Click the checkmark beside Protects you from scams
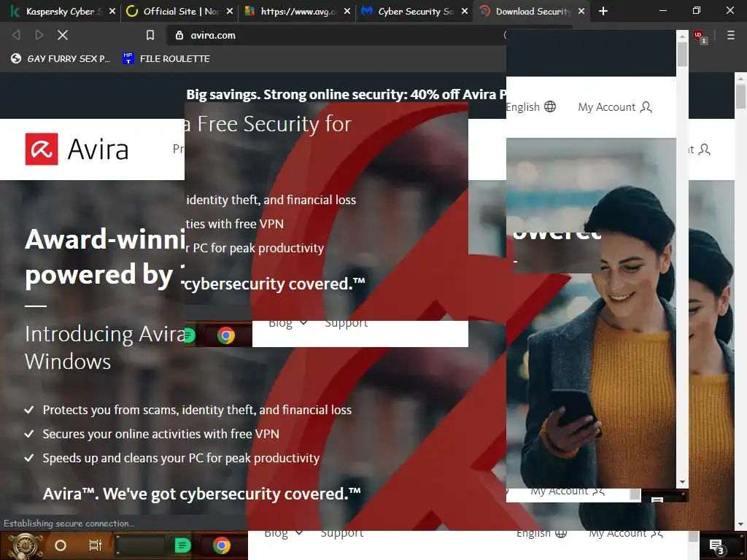The height and width of the screenshot is (560, 747). [29, 410]
